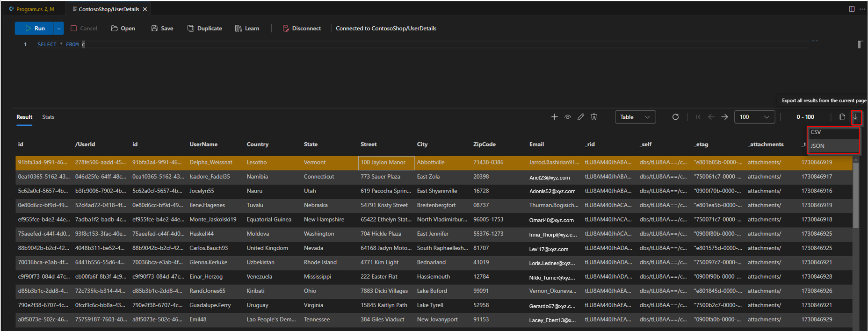Image resolution: width=868 pixels, height=331 pixels.
Task: Open the page size 100 dropdown
Action: click(x=754, y=117)
